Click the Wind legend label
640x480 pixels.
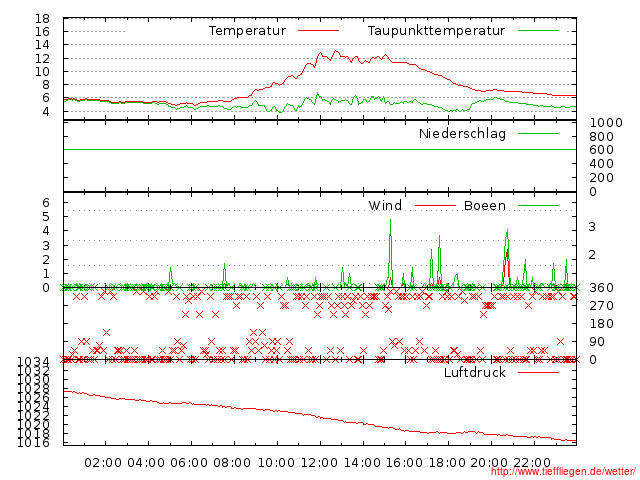pyautogui.click(x=385, y=205)
